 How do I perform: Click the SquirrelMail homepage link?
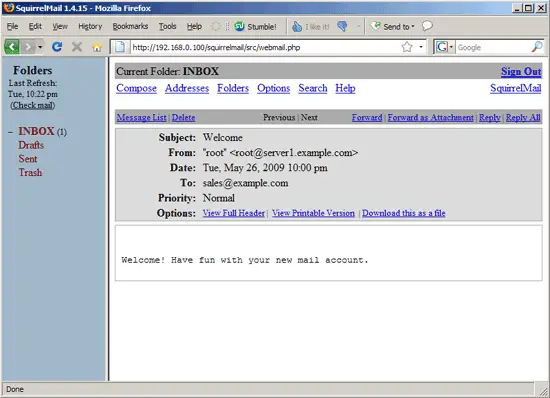point(516,88)
